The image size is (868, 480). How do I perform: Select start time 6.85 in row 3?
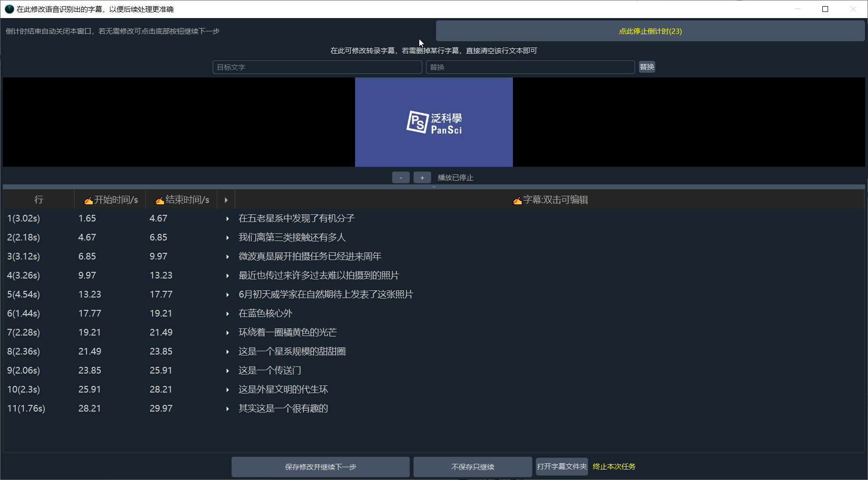[87, 257]
